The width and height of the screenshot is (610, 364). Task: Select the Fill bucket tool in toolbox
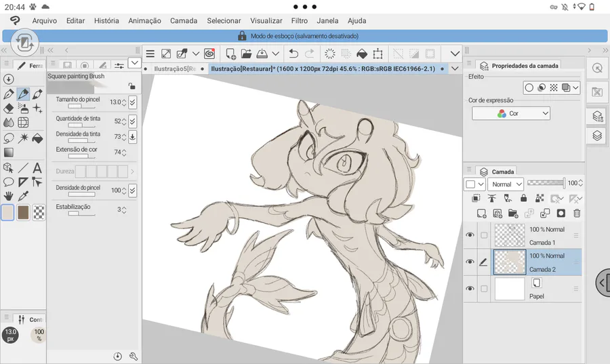pos(38,138)
